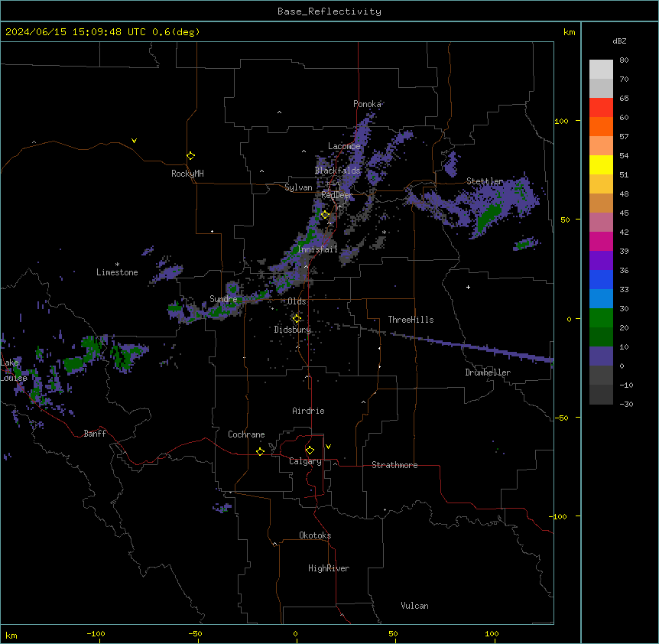The height and width of the screenshot is (644, 659).
Task: Click the ThreeHills town label
Action: point(411,320)
